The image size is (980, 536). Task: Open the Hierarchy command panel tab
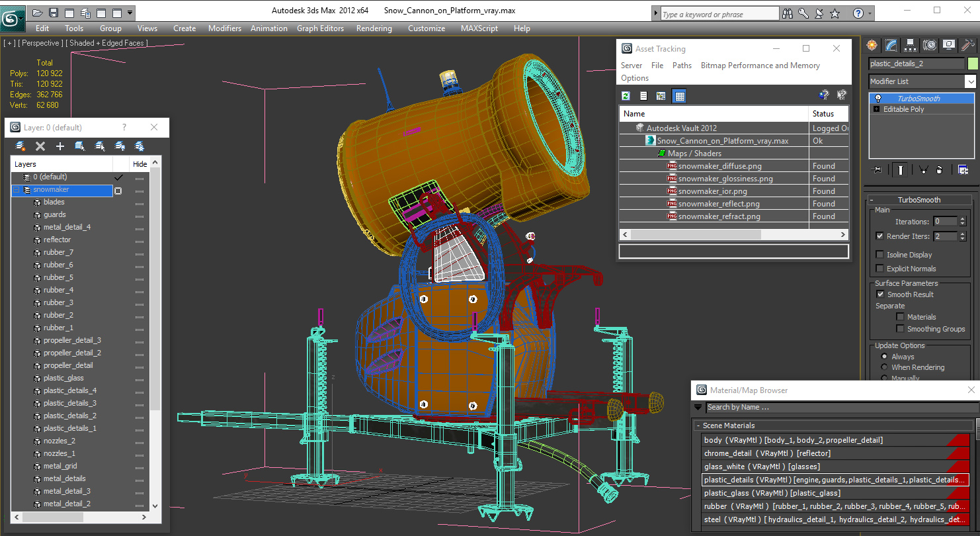pyautogui.click(x=911, y=45)
